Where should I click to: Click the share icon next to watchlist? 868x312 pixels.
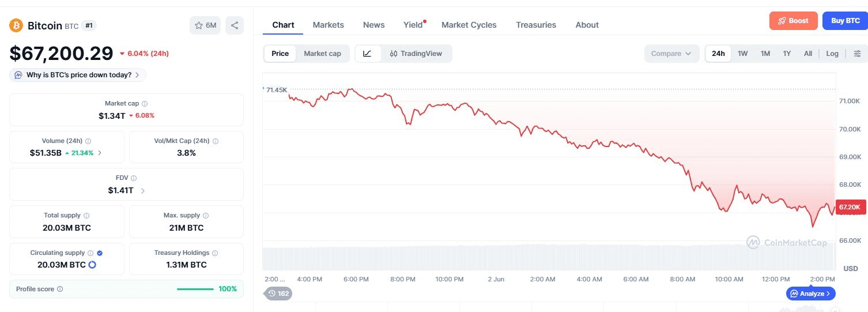[x=234, y=25]
